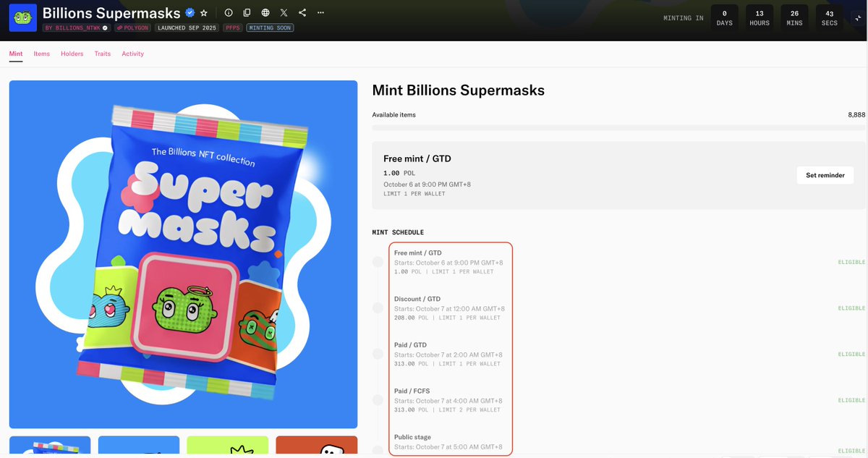The width and height of the screenshot is (868, 458).
Task: Open the collection website via the globe icon
Action: [x=265, y=13]
